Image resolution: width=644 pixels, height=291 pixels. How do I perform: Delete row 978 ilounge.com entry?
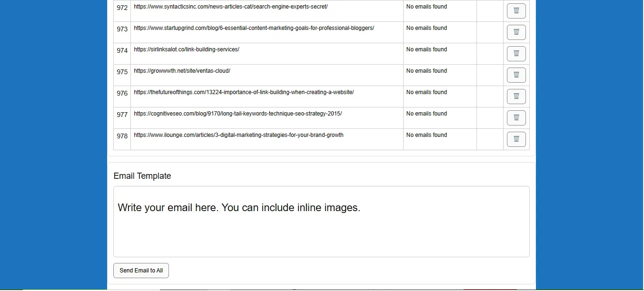click(x=516, y=139)
